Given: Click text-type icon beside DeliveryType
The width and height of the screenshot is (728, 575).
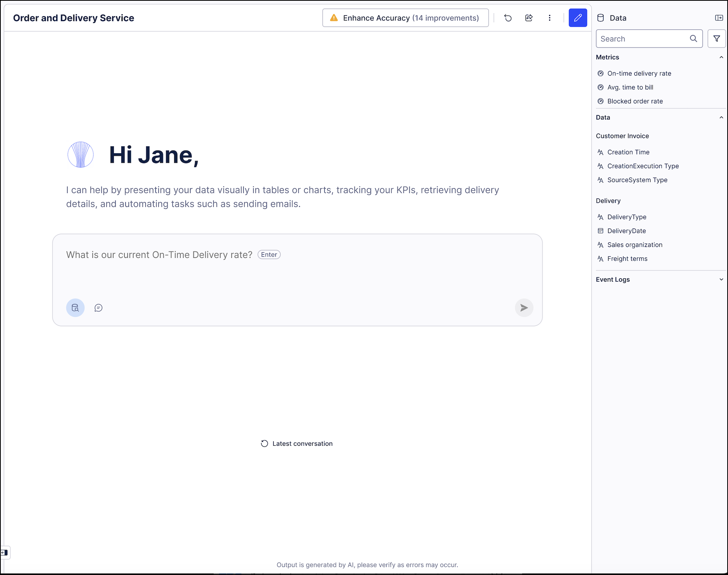Looking at the screenshot, I should pos(600,217).
